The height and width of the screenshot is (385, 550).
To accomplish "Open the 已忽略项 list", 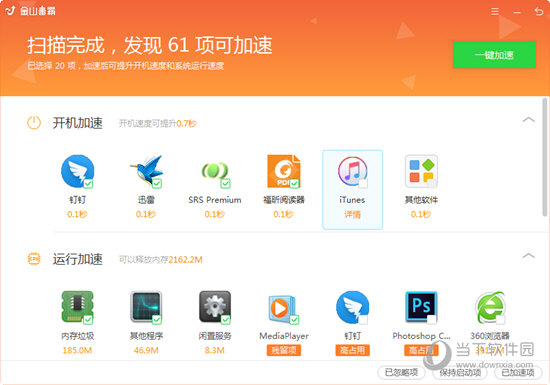I will [x=401, y=372].
